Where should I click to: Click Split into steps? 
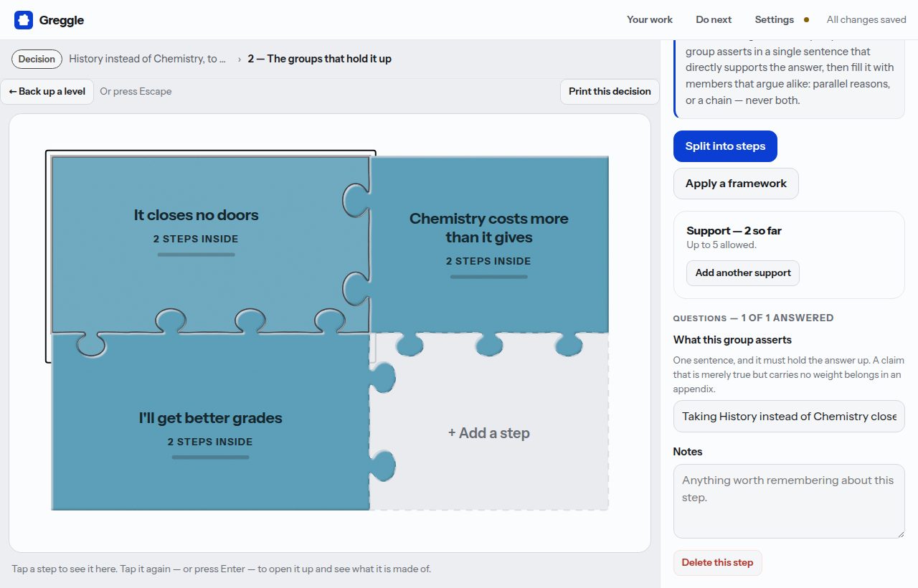(725, 146)
